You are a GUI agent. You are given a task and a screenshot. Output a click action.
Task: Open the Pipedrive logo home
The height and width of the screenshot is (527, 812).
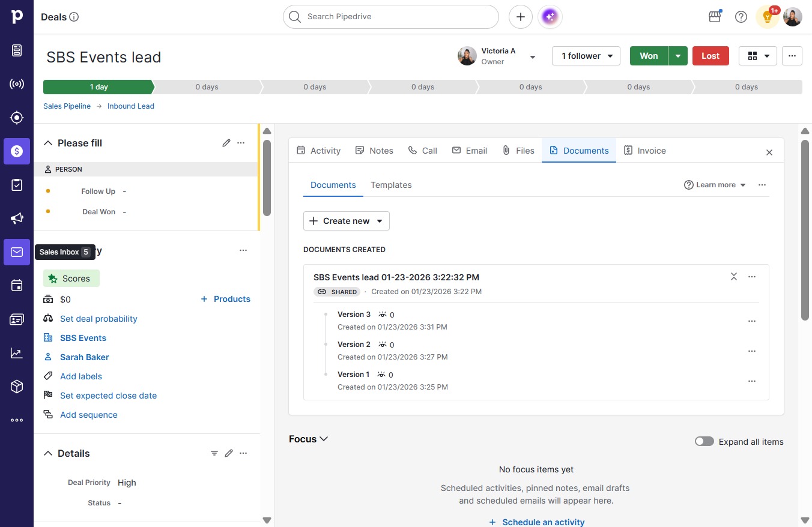[x=17, y=17]
